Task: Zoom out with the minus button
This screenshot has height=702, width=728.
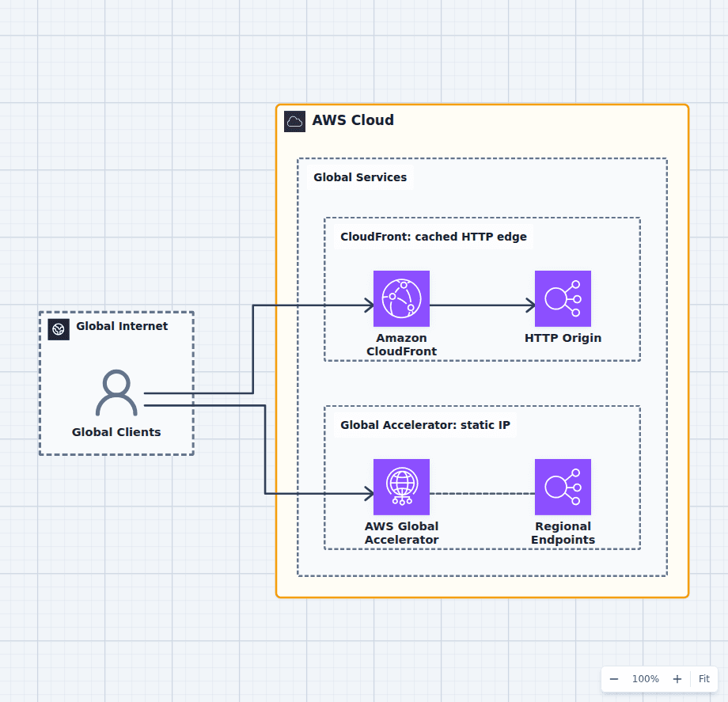Action: [614, 679]
